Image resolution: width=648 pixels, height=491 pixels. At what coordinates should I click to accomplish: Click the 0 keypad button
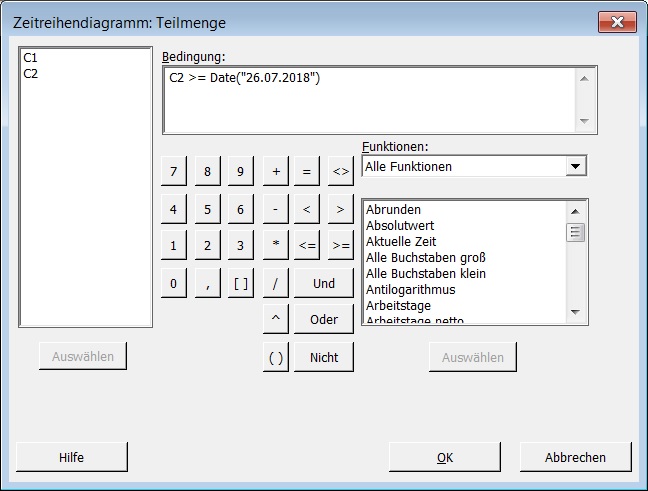tap(174, 283)
